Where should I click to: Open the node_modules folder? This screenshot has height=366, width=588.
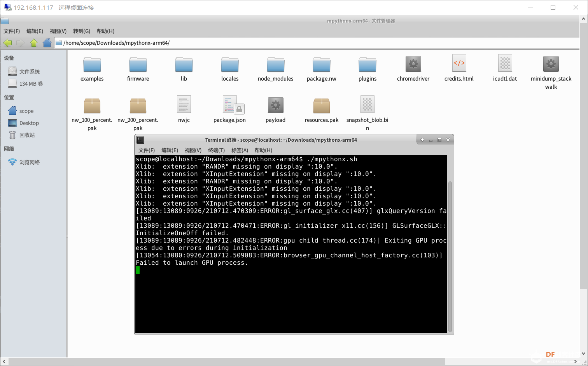pos(275,65)
